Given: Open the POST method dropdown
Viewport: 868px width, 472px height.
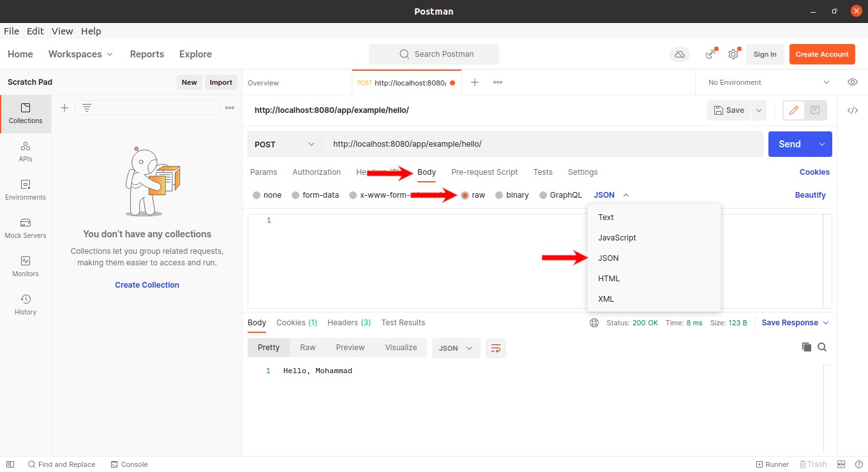Looking at the screenshot, I should click(284, 144).
